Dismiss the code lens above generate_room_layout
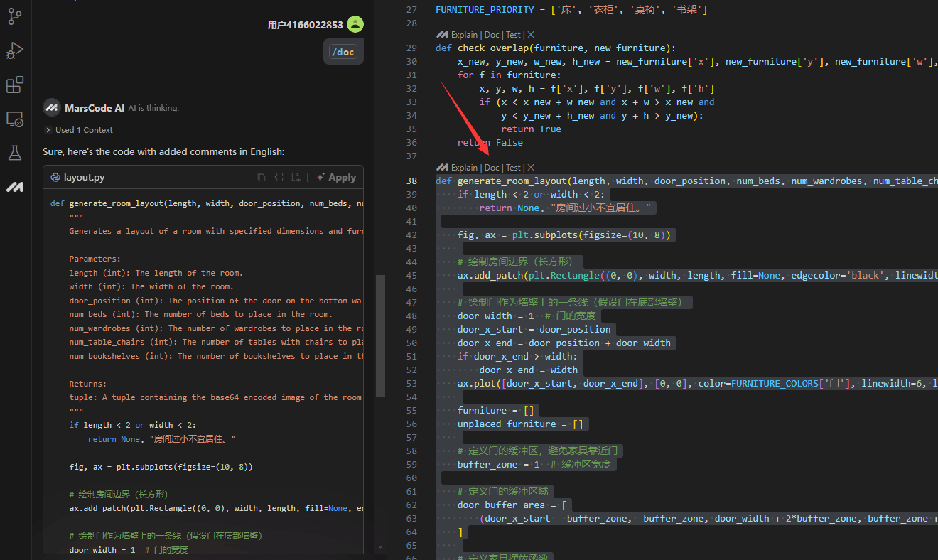Image resolution: width=938 pixels, height=560 pixels. (x=531, y=167)
